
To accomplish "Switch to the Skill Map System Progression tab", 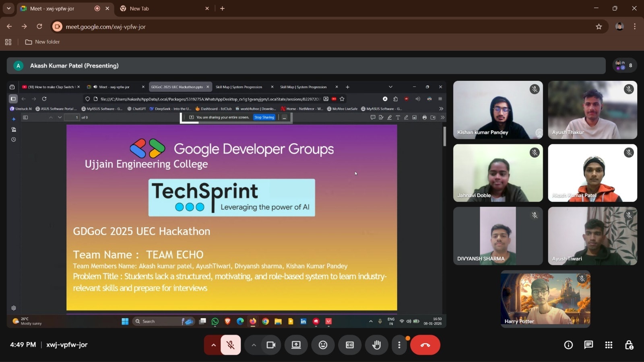I will 239,87.
